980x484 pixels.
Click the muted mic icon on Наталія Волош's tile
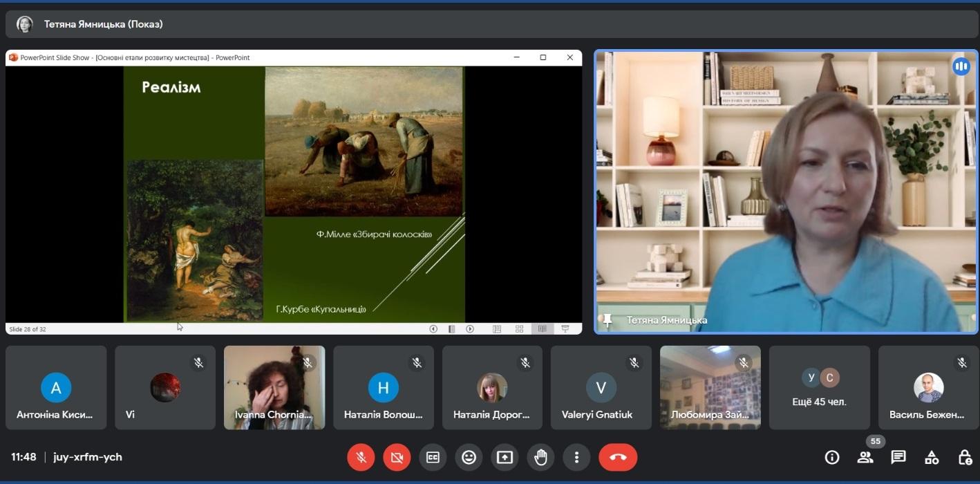point(417,362)
